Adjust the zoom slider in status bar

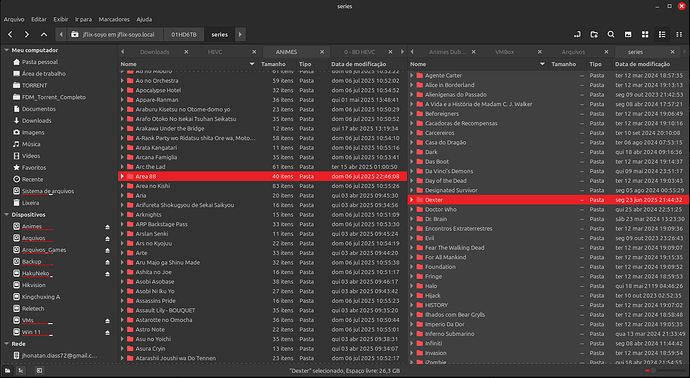coord(653,371)
